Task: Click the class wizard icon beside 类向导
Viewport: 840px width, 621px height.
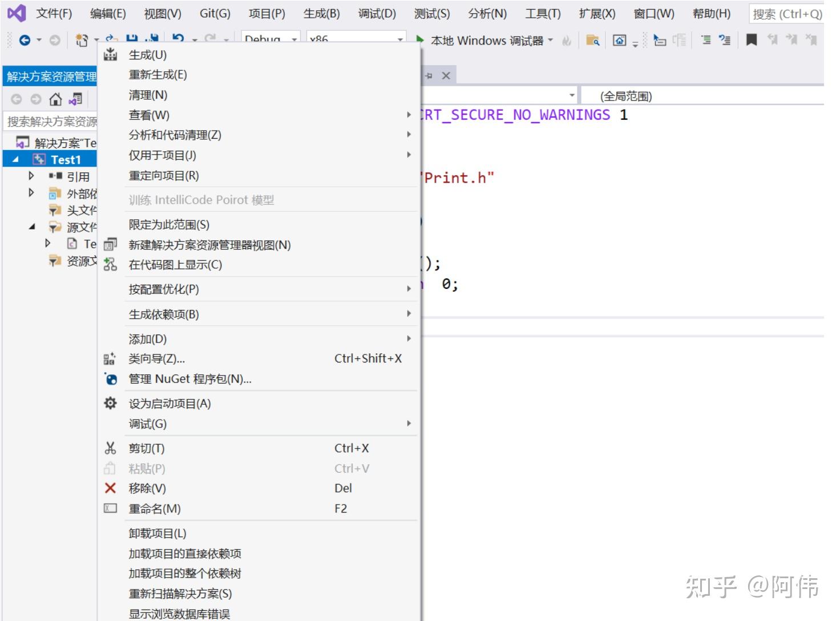Action: 110,358
